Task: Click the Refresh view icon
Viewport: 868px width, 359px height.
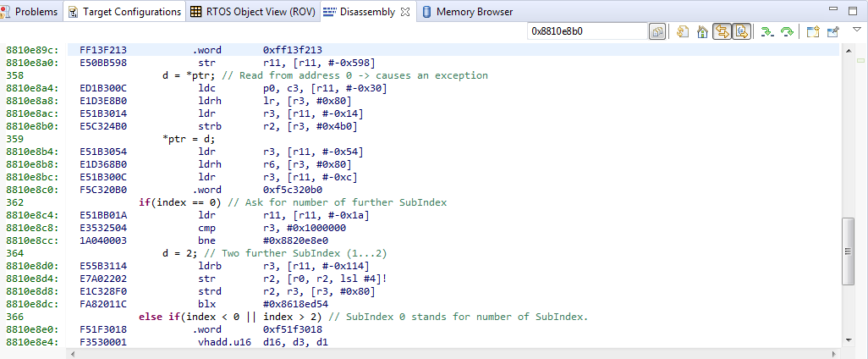Action: (683, 32)
